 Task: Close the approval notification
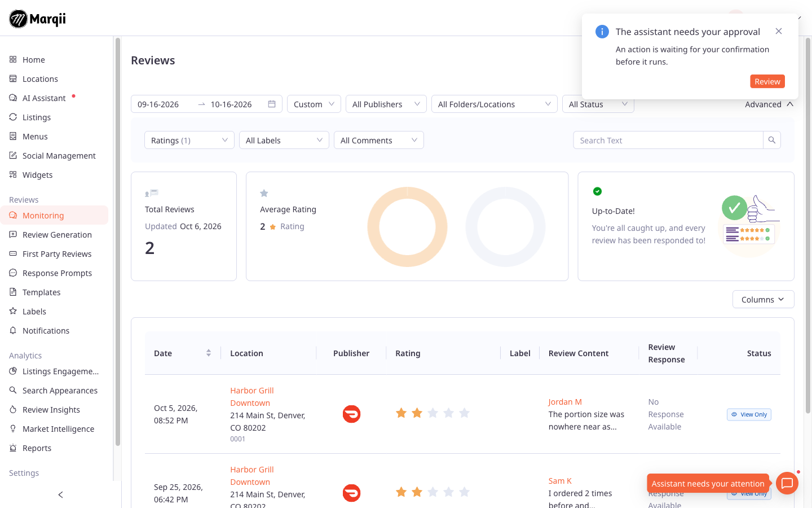coord(779,31)
